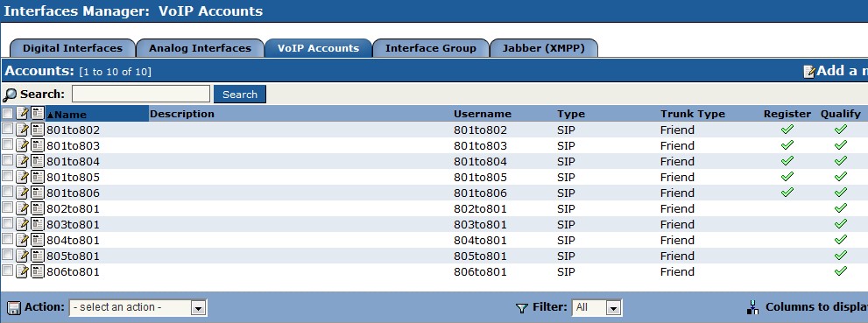Select the VoIP Accounts tab
Image resolution: width=868 pixels, height=323 pixels.
tap(318, 48)
